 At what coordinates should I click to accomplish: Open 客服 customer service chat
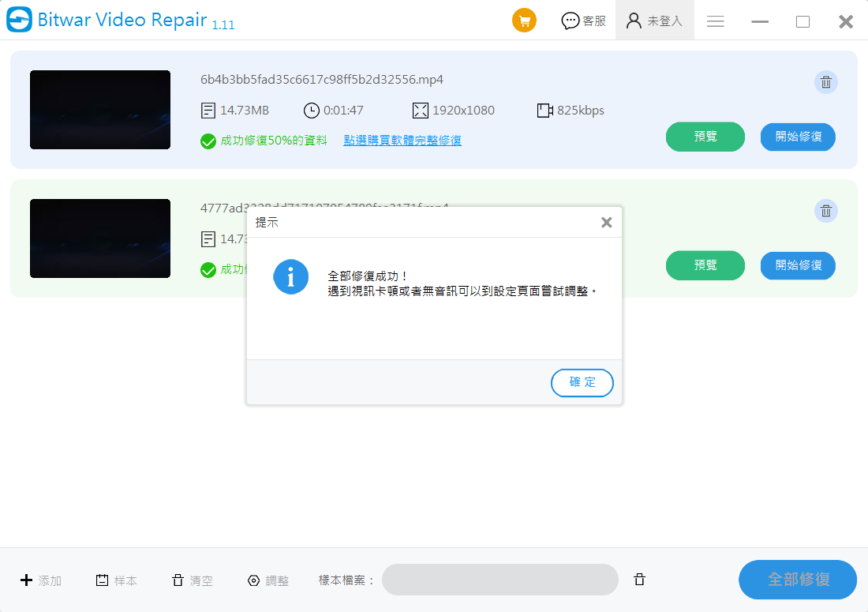(x=583, y=21)
